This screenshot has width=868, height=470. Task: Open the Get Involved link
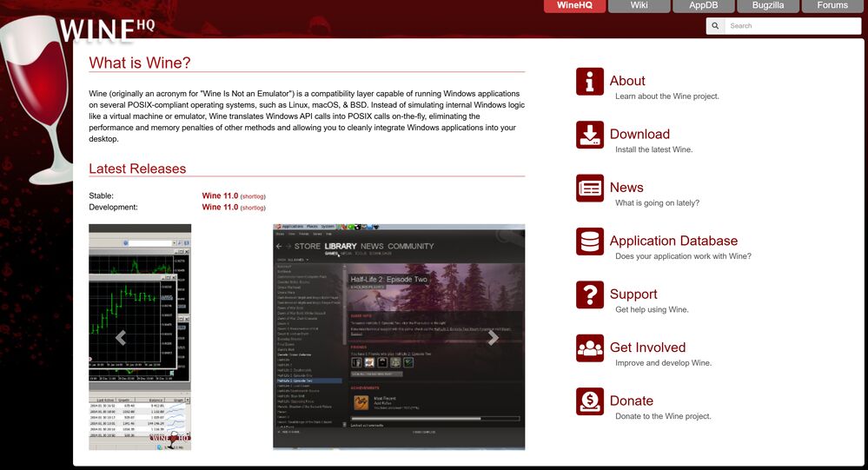[x=647, y=348]
